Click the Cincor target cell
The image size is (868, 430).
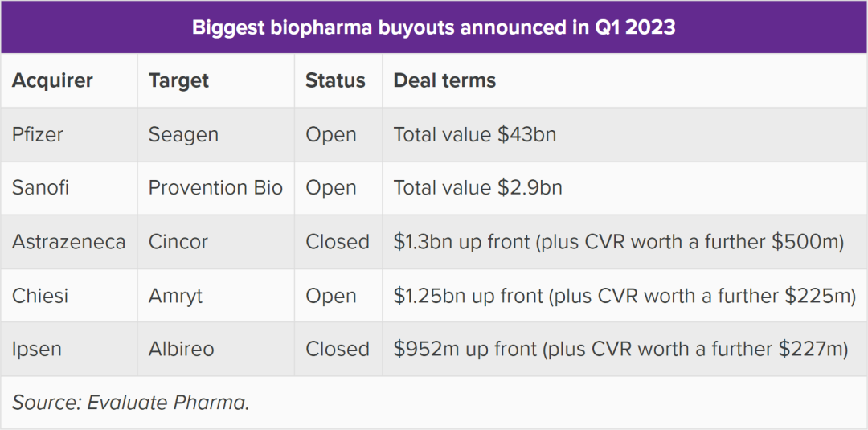click(x=178, y=242)
